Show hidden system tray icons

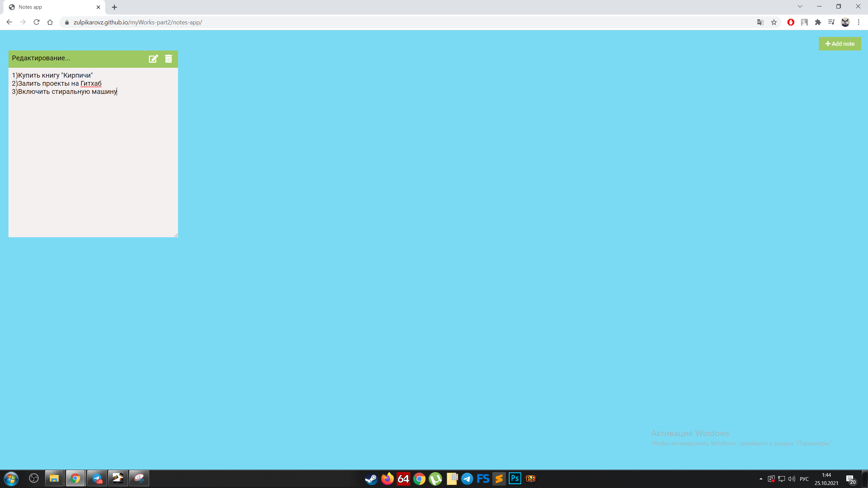click(761, 479)
